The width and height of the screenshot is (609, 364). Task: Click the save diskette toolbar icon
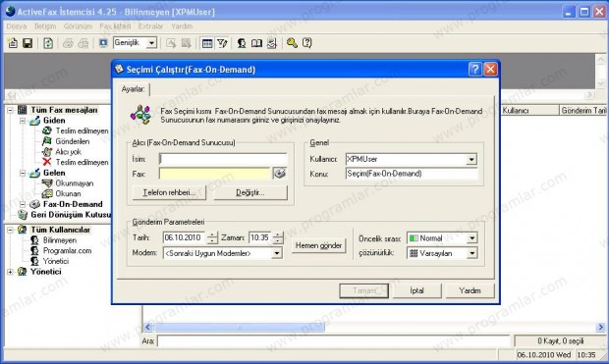(28, 43)
